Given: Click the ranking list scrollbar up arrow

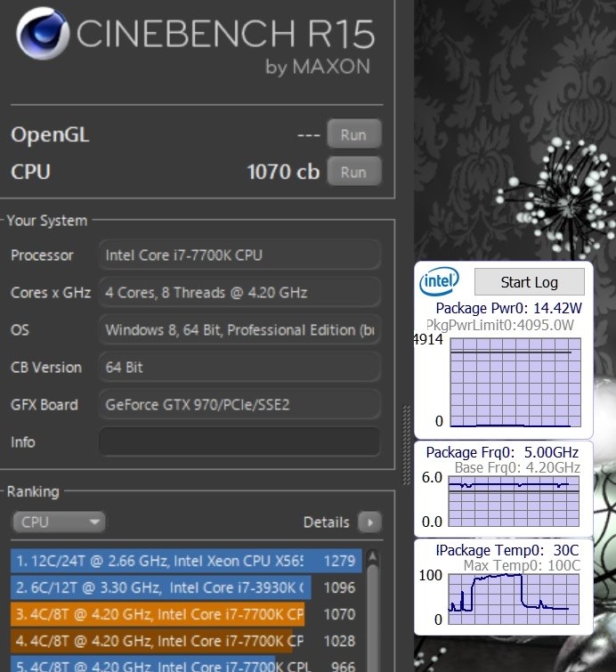Looking at the screenshot, I should point(372,556).
